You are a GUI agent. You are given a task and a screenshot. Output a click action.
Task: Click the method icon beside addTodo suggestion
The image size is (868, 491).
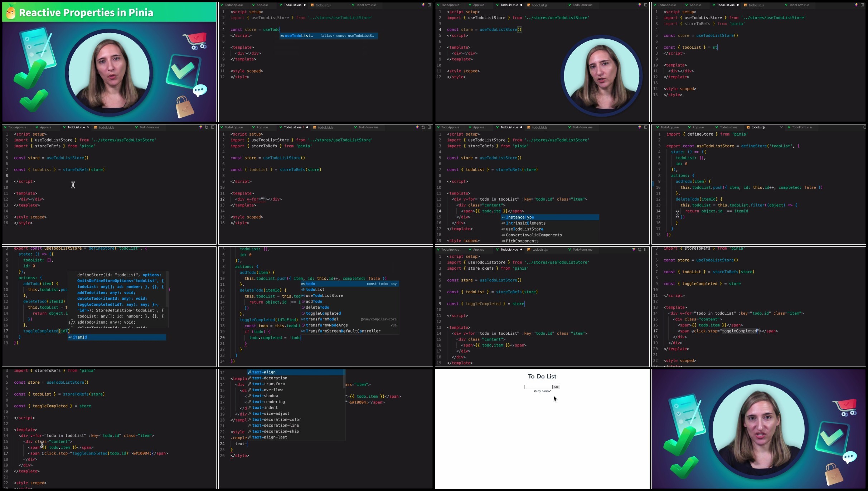click(x=303, y=301)
